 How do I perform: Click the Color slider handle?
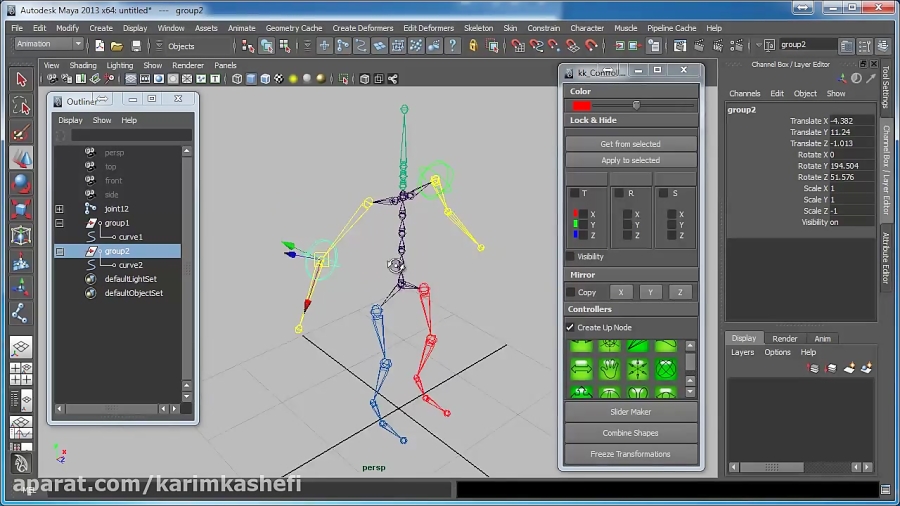(636, 105)
